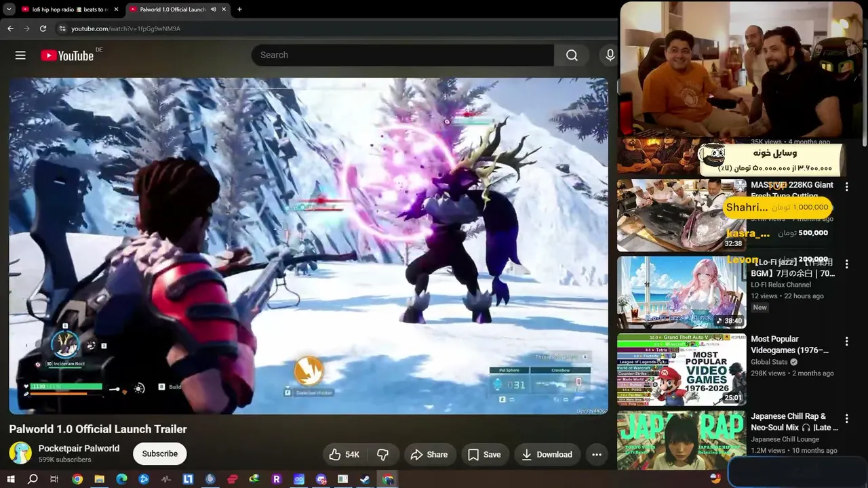Screen dimensions: 868x488
Task: Like the Palworld trailer video
Action: click(344, 454)
